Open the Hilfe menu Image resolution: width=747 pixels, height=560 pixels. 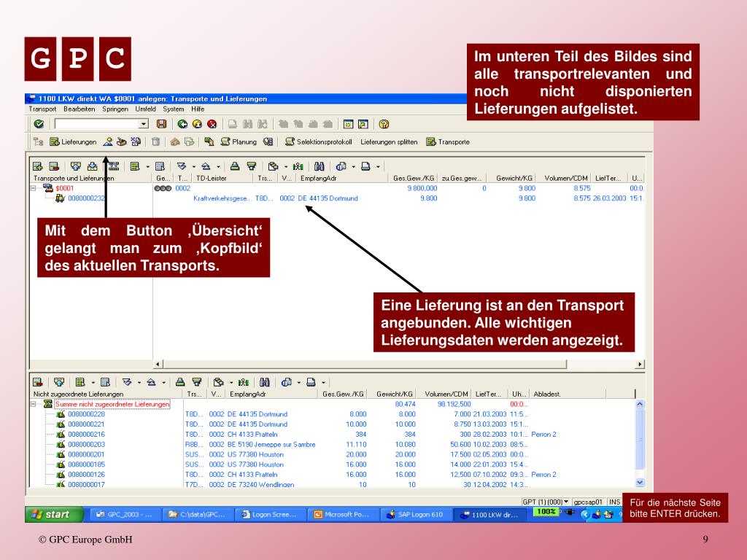tap(198, 109)
